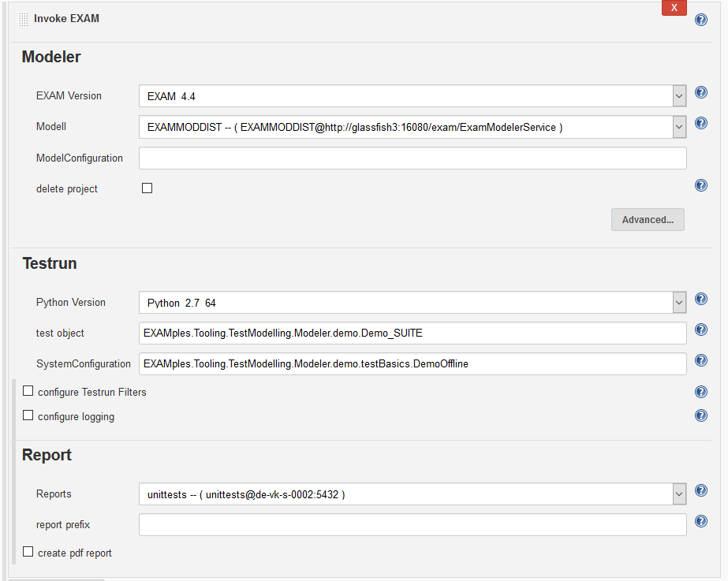728x581 pixels.
Task: Click the Invoke EXAM title text
Action: coord(66,19)
